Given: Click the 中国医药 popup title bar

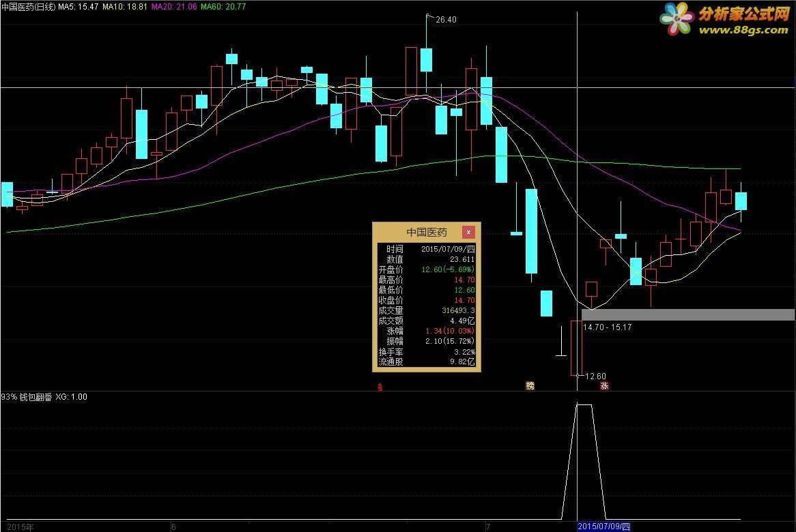Looking at the screenshot, I should (427, 233).
